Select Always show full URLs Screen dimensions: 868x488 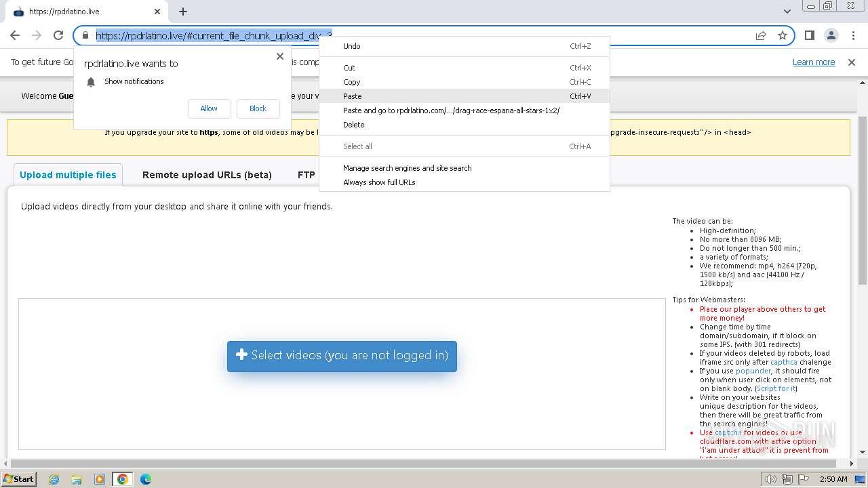click(x=465, y=182)
